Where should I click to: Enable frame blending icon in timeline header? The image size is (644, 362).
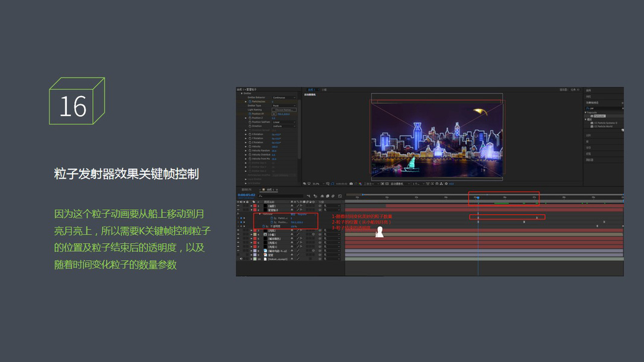tap(327, 196)
